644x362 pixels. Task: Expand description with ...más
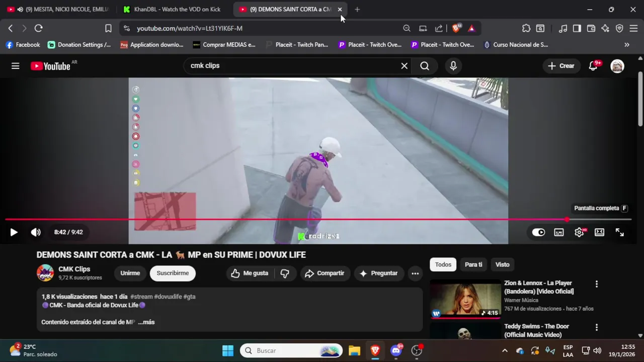click(146, 322)
